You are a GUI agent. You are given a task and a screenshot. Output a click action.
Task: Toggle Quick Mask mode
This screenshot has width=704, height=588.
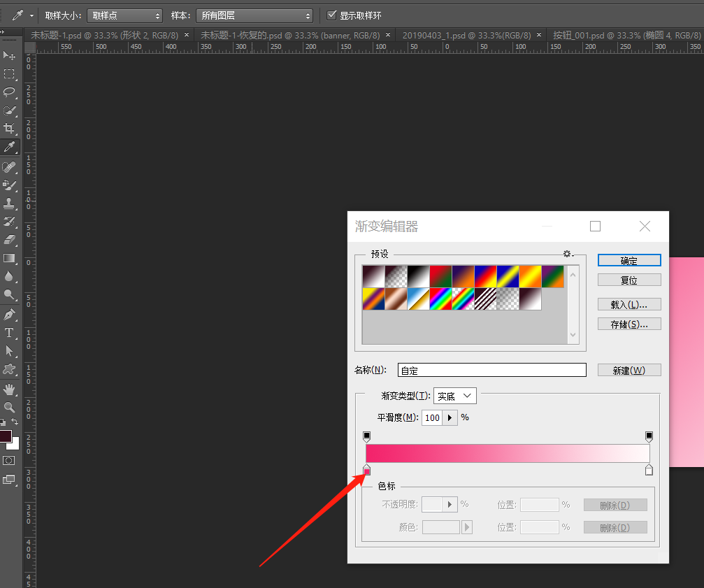tap(9, 461)
